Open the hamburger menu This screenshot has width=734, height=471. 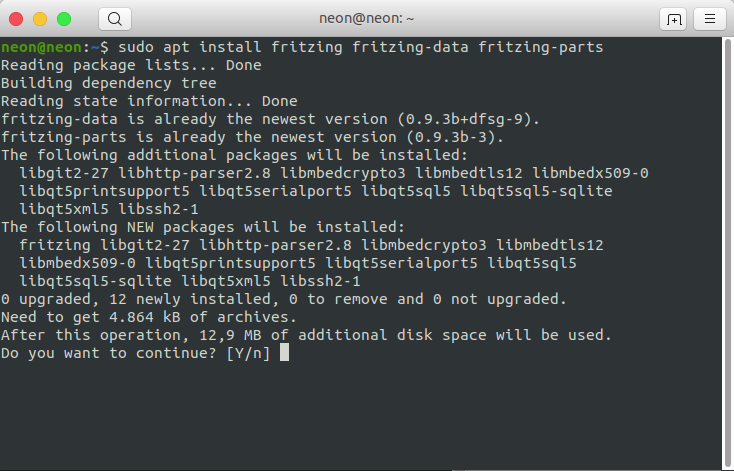click(709, 18)
